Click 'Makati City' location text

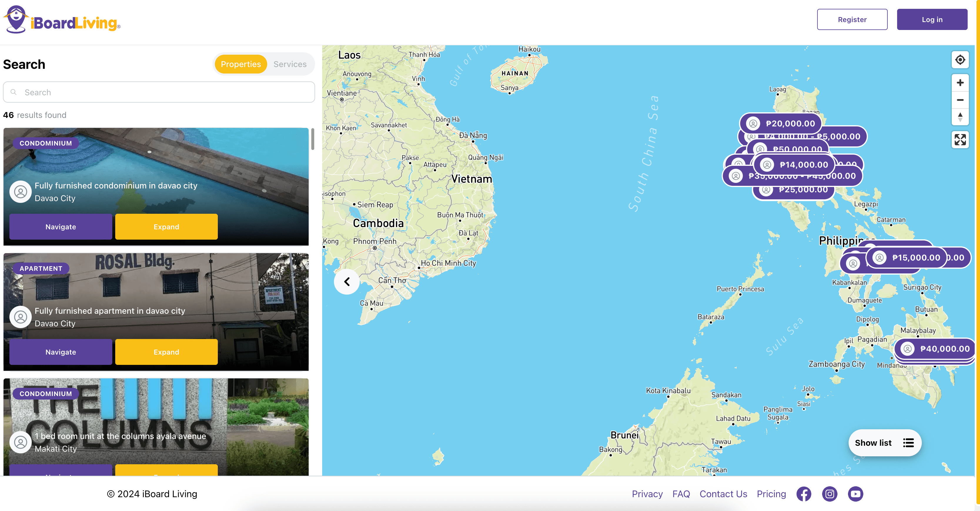[56, 449]
